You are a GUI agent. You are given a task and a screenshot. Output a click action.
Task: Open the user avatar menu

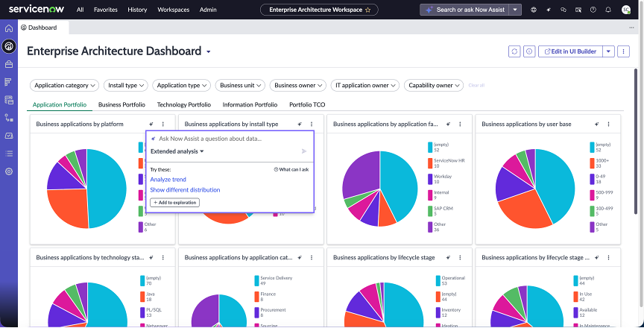625,10
